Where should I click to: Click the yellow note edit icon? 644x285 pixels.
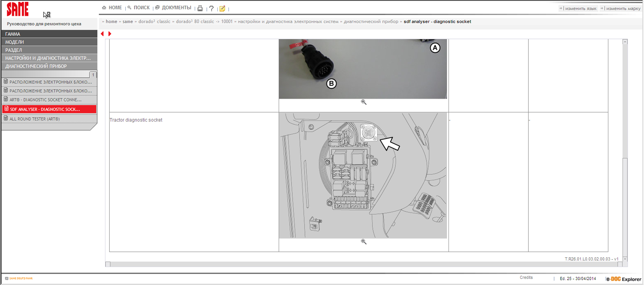(x=222, y=8)
